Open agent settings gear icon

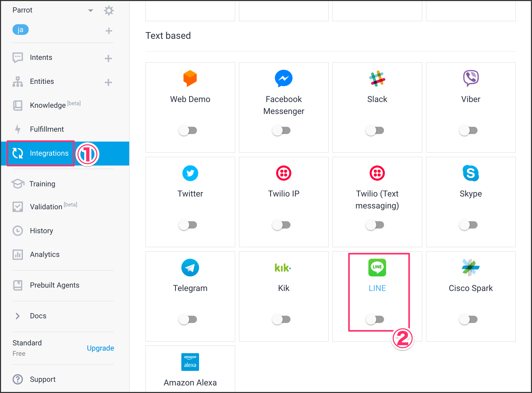[x=109, y=11]
